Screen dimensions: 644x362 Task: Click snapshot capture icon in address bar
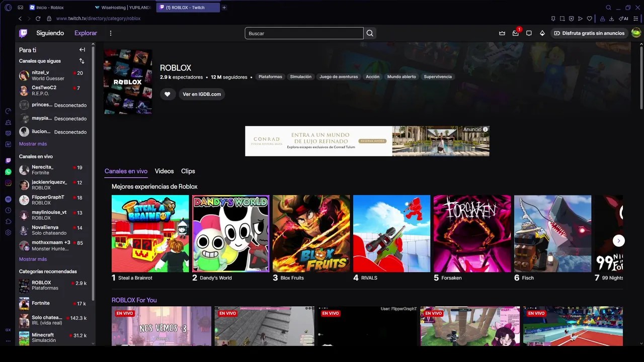pyautogui.click(x=562, y=19)
